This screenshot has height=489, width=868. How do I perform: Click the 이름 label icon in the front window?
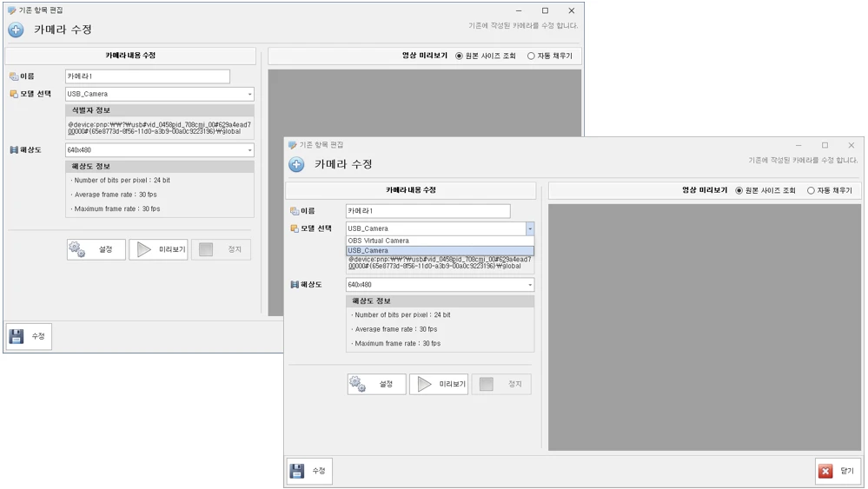[x=295, y=211]
